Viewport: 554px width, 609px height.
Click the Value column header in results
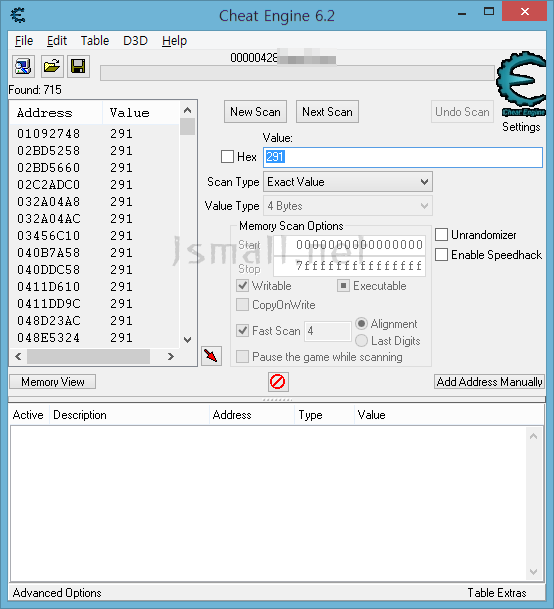[141, 113]
